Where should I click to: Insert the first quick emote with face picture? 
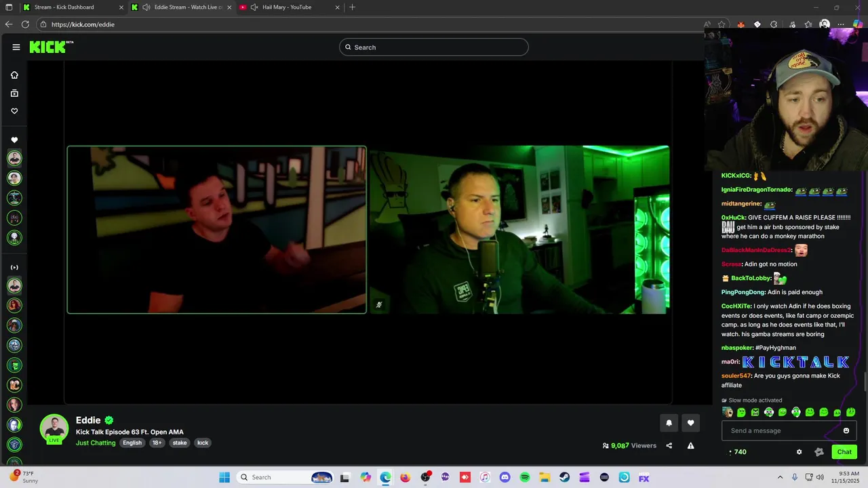click(728, 412)
